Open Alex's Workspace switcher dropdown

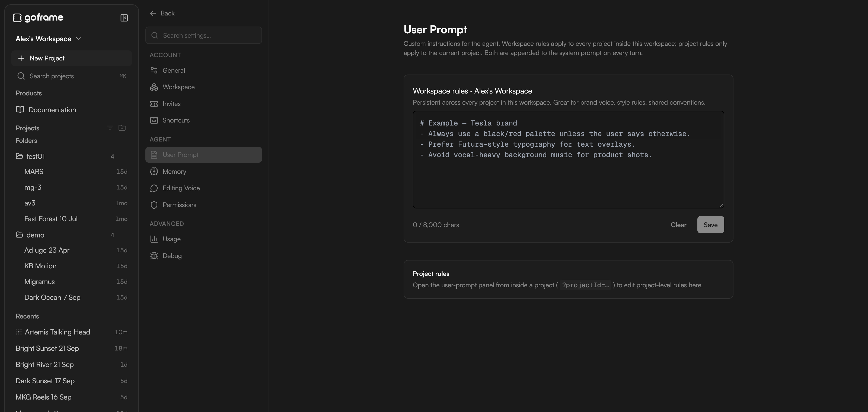click(48, 39)
